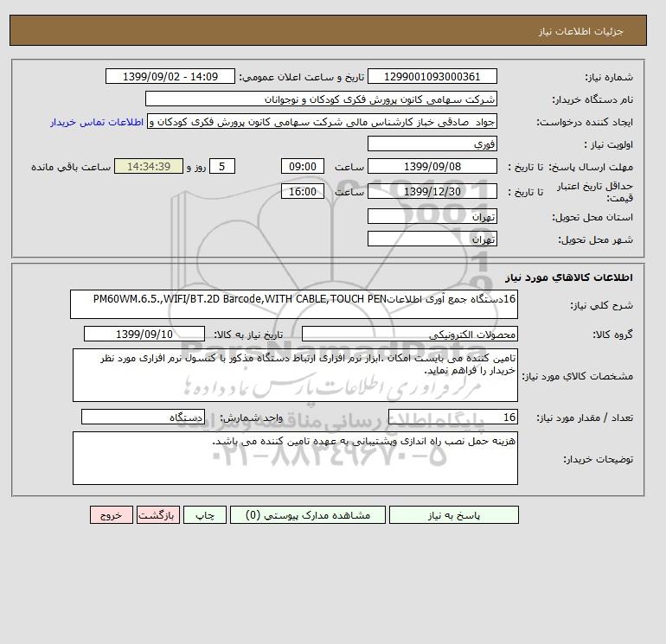Click the remaining time countdown 14:34:39
The width and height of the screenshot is (666, 644).
point(149,167)
